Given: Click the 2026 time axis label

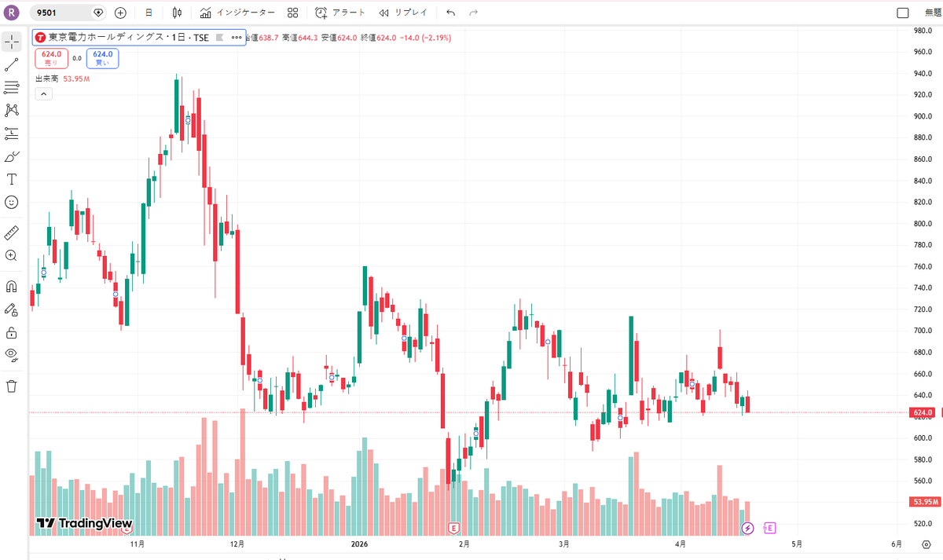Looking at the screenshot, I should coord(360,544).
